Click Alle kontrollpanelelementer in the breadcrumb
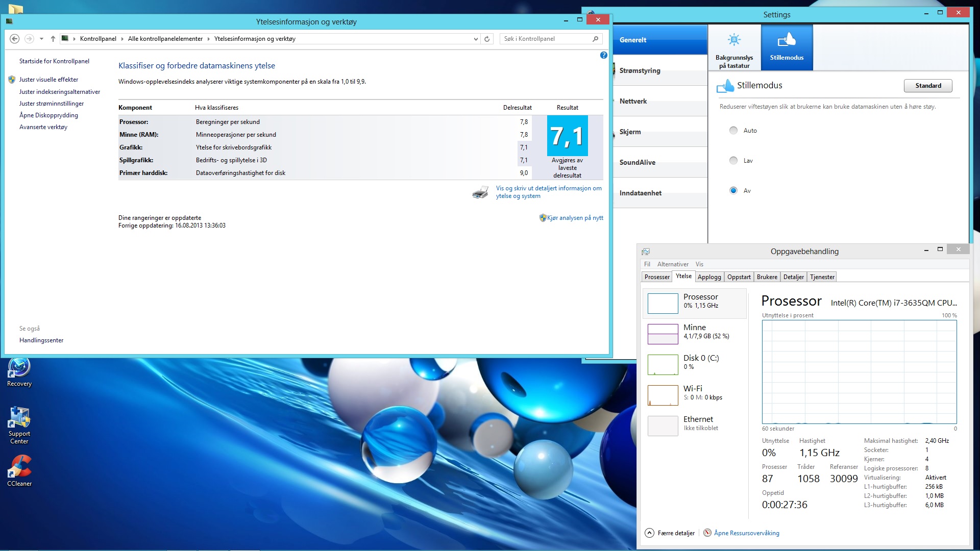 [165, 39]
